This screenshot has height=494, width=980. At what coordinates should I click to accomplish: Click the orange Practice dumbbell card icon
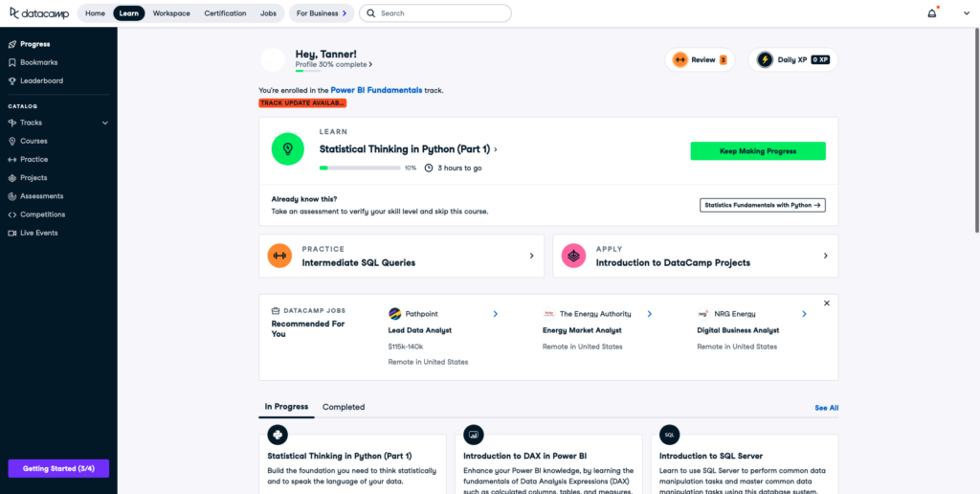[279, 256]
